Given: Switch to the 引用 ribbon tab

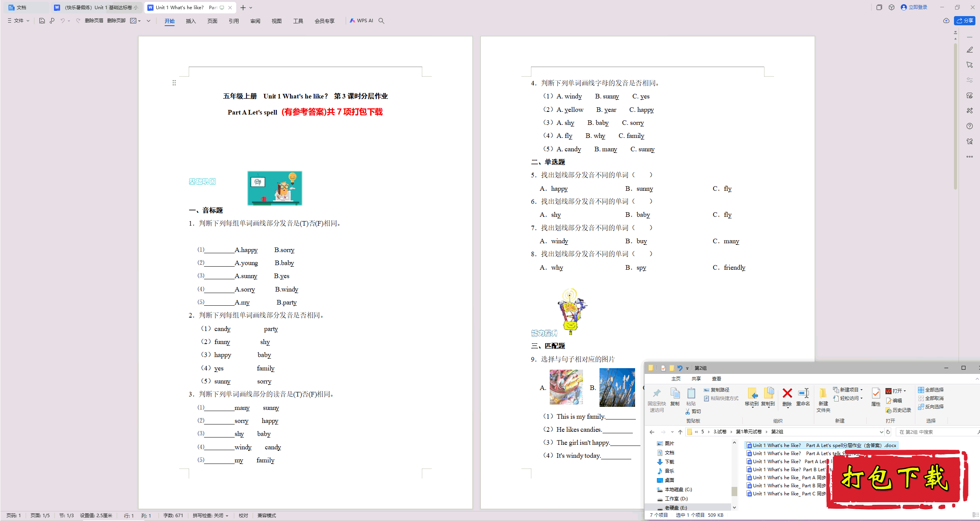Looking at the screenshot, I should pyautogui.click(x=234, y=21).
